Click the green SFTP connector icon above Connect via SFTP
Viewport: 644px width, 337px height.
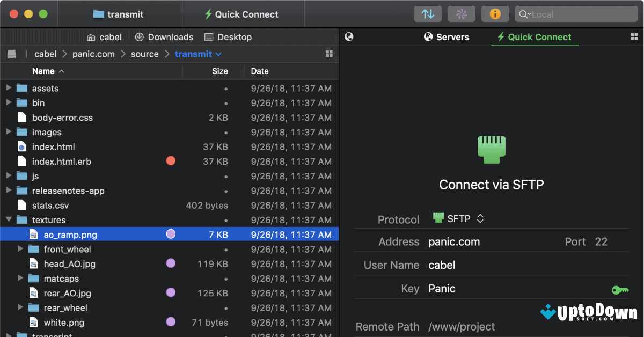491,149
